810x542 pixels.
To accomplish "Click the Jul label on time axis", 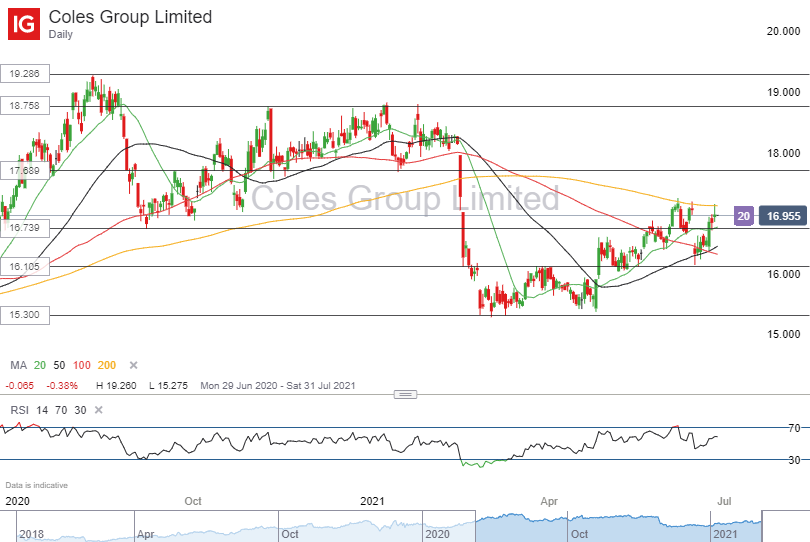I will click(724, 501).
